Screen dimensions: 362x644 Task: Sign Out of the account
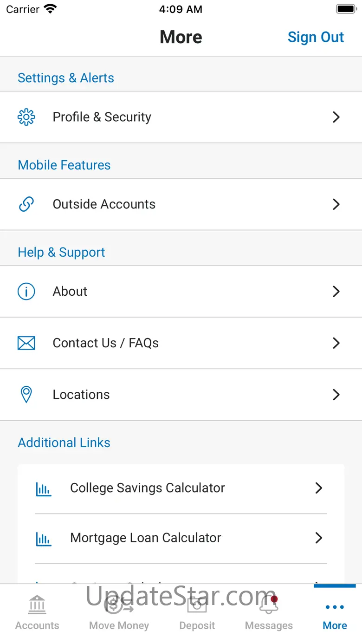(x=316, y=37)
